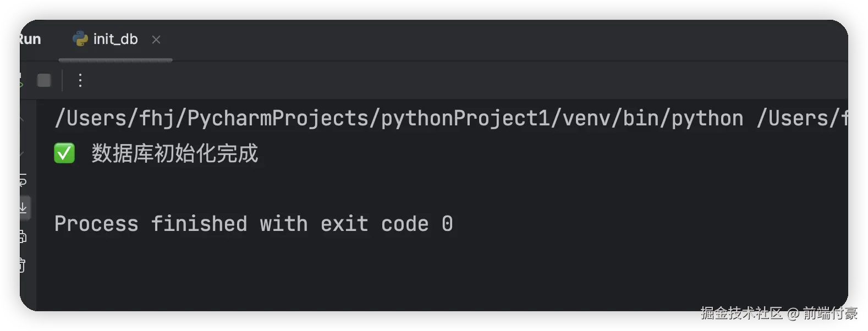
Task: Toggle the Soft-Wrap console option
Action: pyautogui.click(x=23, y=180)
